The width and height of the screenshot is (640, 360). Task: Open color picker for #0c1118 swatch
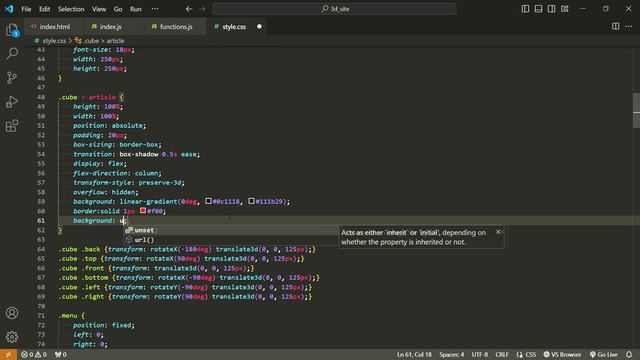click(x=208, y=201)
